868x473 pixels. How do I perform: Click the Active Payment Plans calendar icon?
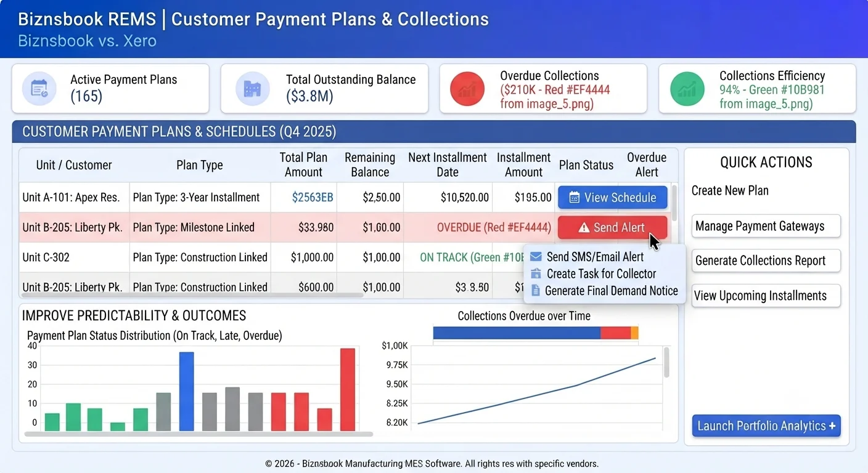tap(39, 89)
